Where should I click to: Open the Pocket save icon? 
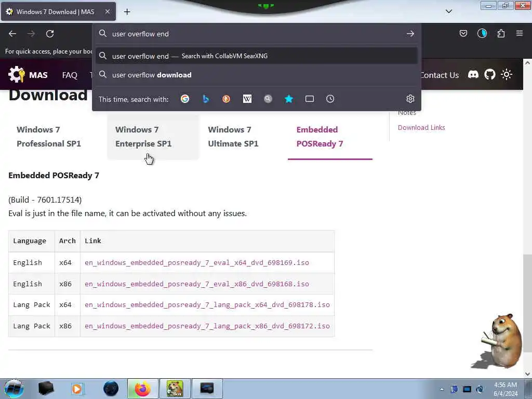[463, 33]
